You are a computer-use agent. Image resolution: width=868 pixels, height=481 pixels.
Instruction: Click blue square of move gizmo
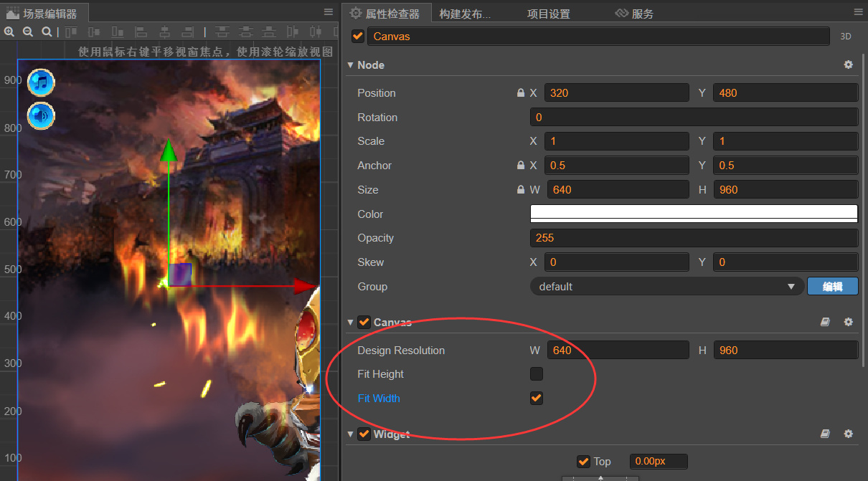[180, 275]
